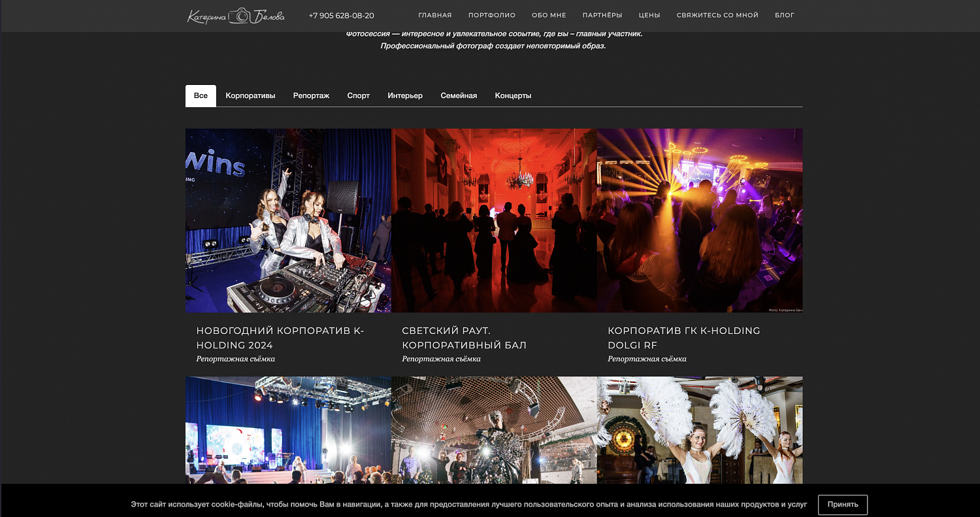Click the phone number +7 905 628-08-20

(x=341, y=16)
